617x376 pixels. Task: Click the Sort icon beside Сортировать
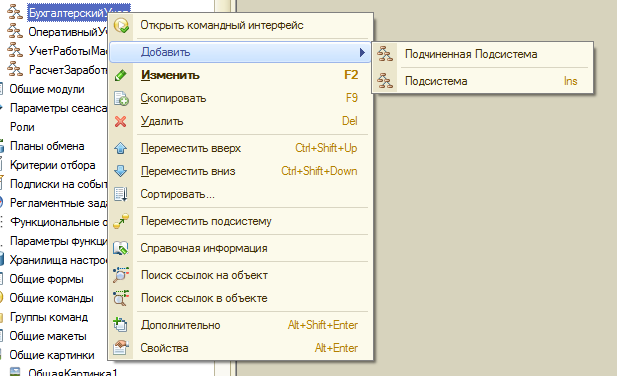click(x=121, y=194)
